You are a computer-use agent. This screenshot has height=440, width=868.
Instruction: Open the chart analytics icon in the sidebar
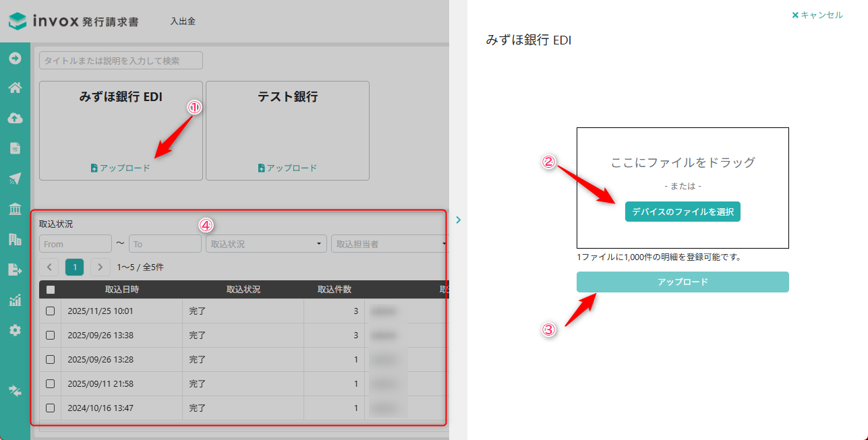click(15, 301)
